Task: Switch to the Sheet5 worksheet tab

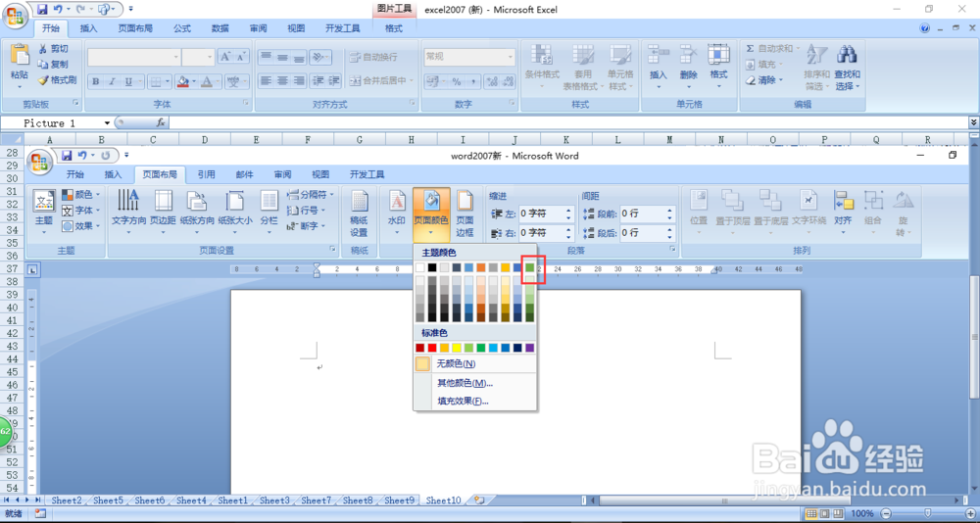Action: [108, 500]
